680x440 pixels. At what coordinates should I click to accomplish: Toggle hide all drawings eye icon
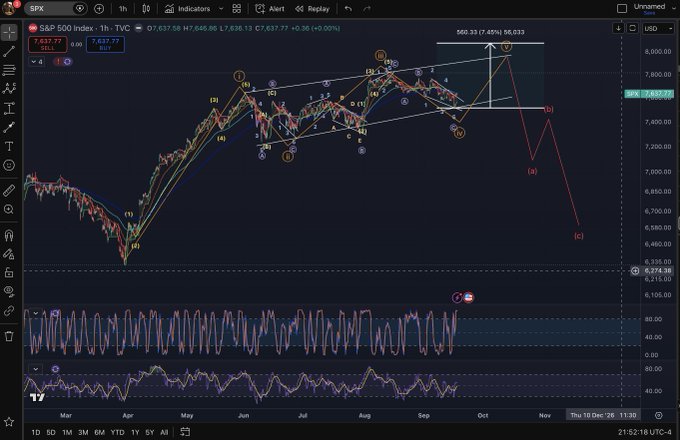[9, 291]
